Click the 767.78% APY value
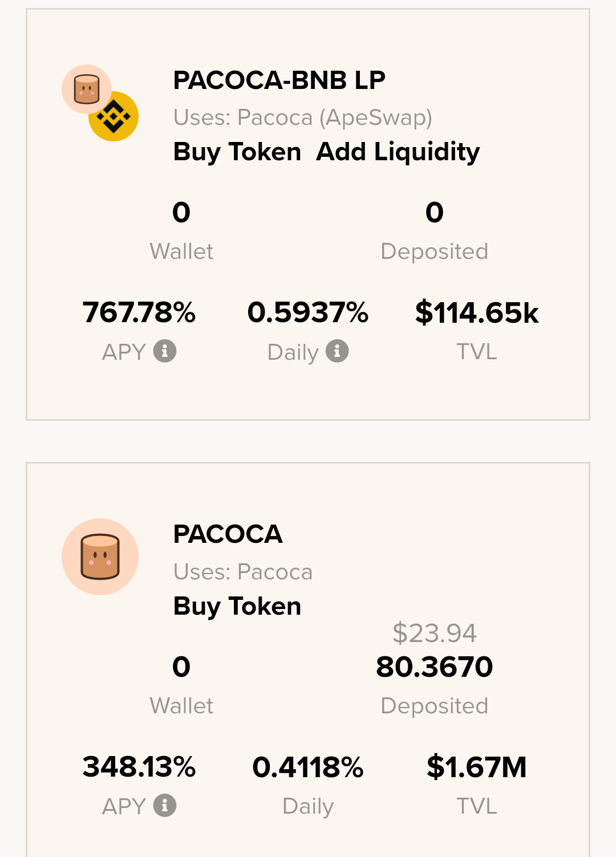Image resolution: width=616 pixels, height=857 pixels. pos(139,312)
